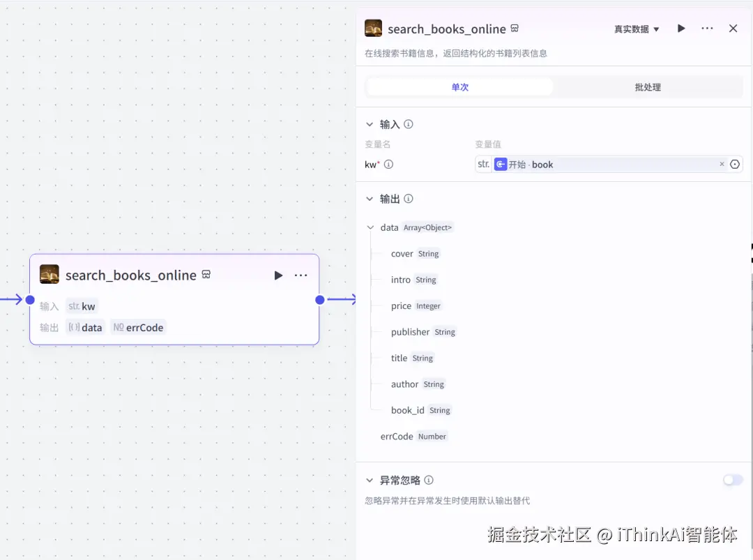Image resolution: width=753 pixels, height=560 pixels.
Task: Click the link icon after the search_books_online title
Action: 514,29
